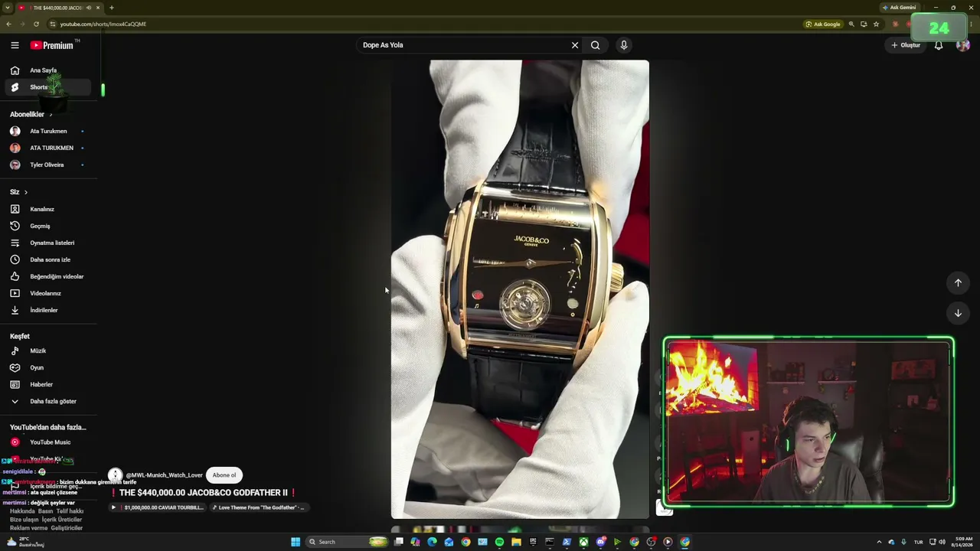Open the Telif hakkı footer link
This screenshot has width=980, height=551.
70,511
